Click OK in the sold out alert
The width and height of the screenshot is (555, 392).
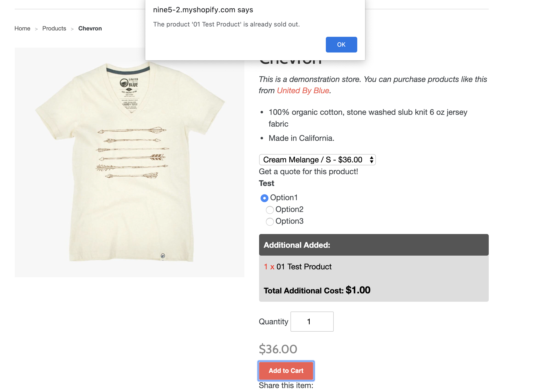(x=341, y=44)
